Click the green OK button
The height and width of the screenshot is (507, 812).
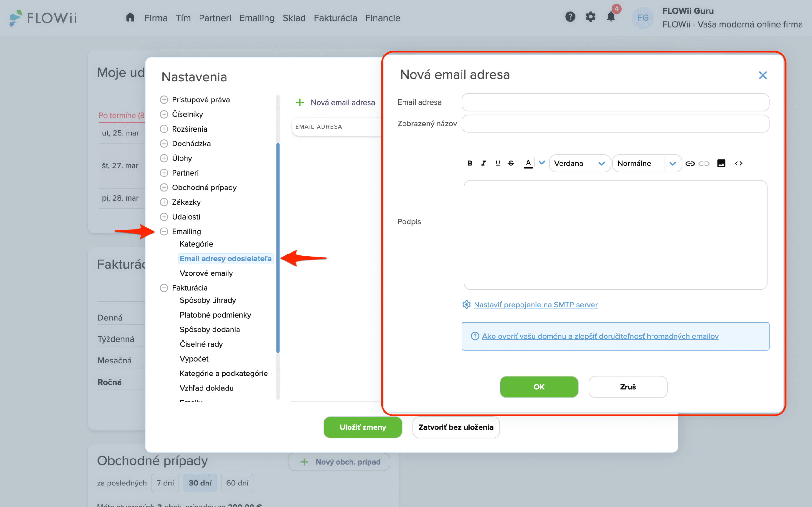539,387
